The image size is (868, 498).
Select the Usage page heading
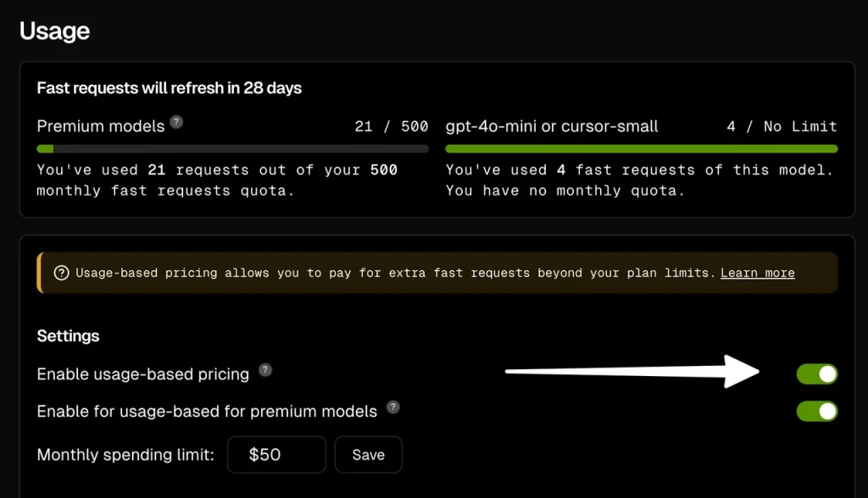coord(54,31)
